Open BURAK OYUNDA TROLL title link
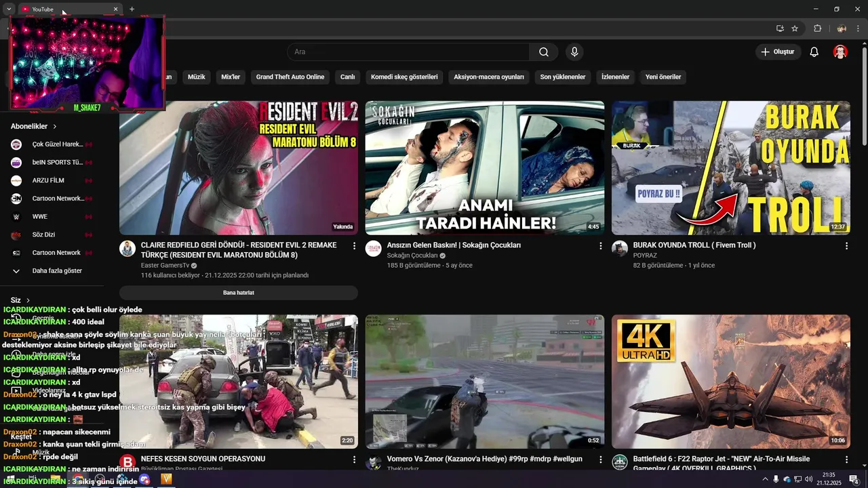Image resolution: width=868 pixels, height=488 pixels. [694, 245]
